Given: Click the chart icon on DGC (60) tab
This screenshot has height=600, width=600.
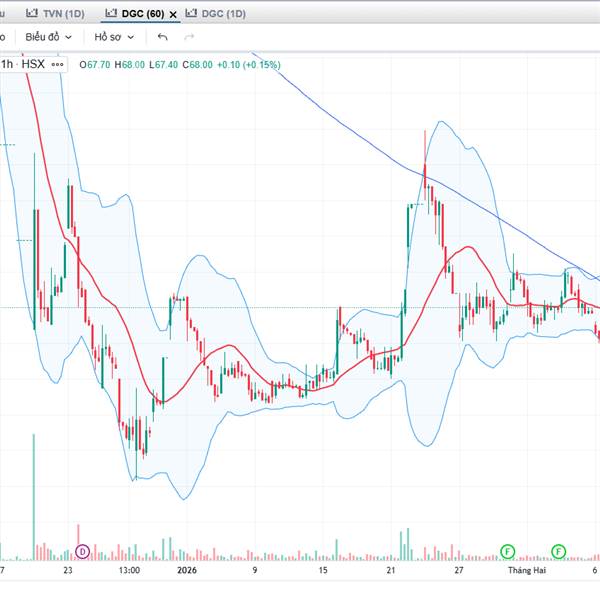Looking at the screenshot, I should click(111, 13).
